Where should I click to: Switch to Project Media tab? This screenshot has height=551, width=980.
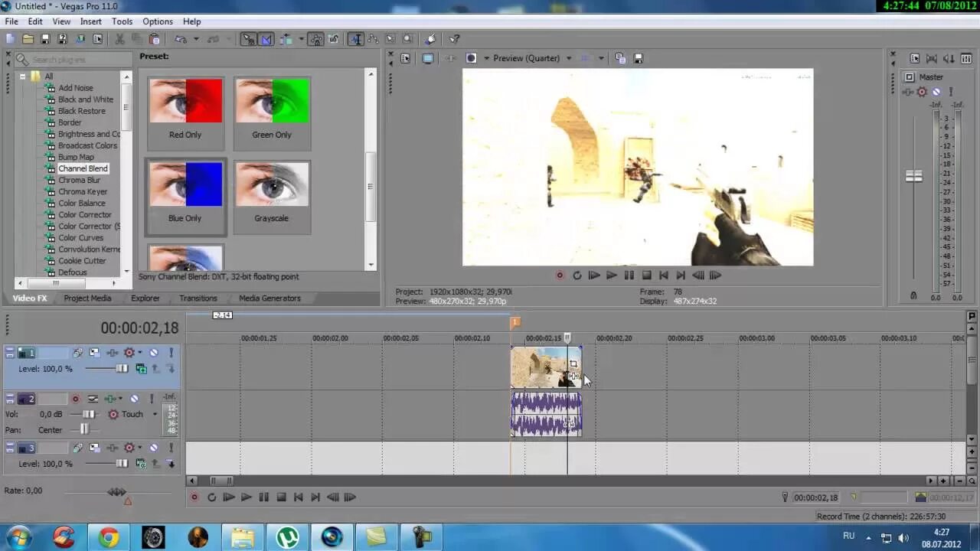(87, 298)
